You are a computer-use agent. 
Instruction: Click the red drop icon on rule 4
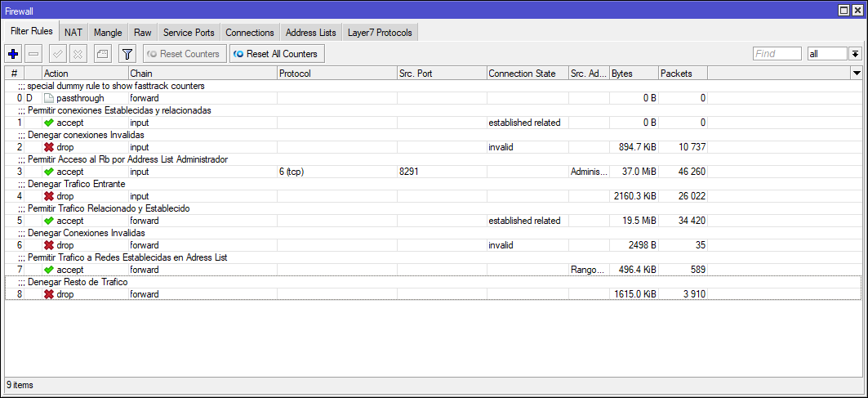[x=49, y=196]
